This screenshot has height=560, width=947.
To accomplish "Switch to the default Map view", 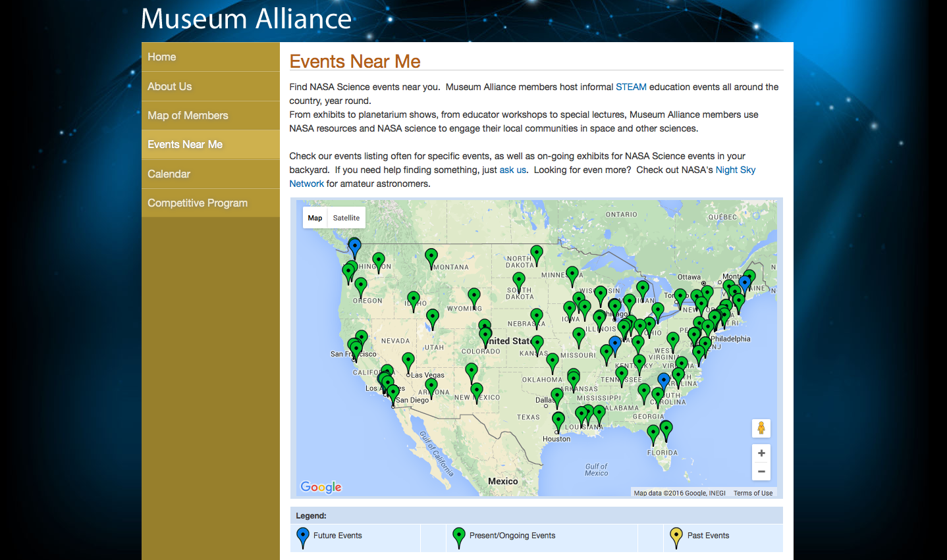I will (315, 218).
